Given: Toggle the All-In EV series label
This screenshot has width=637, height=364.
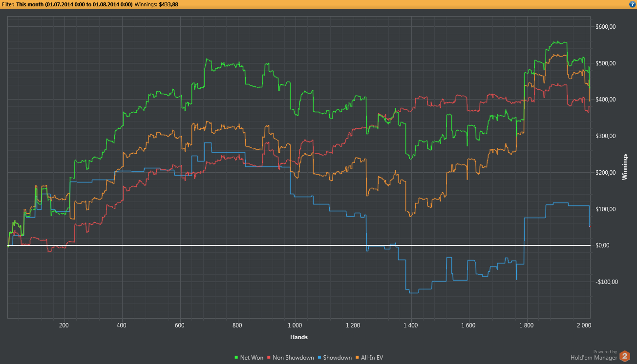Looking at the screenshot, I should coord(372,358).
